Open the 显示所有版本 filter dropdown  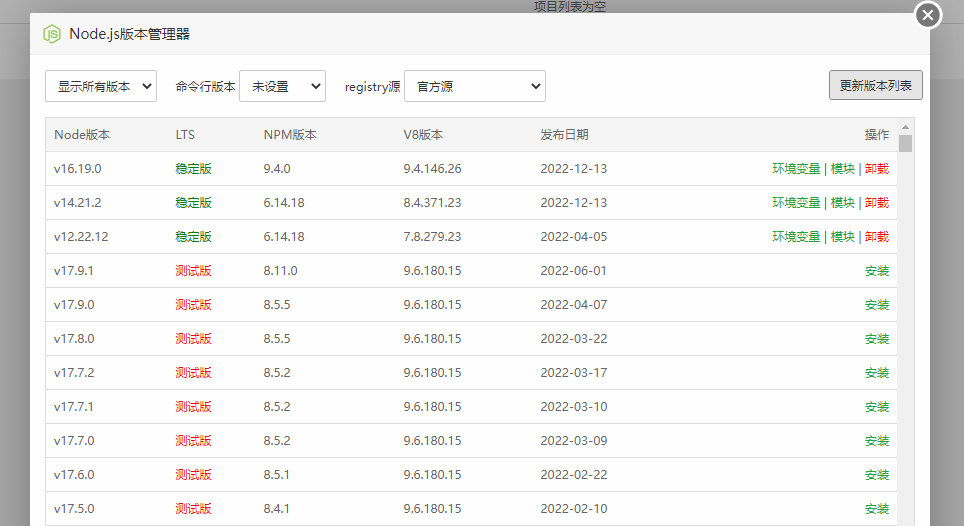101,86
